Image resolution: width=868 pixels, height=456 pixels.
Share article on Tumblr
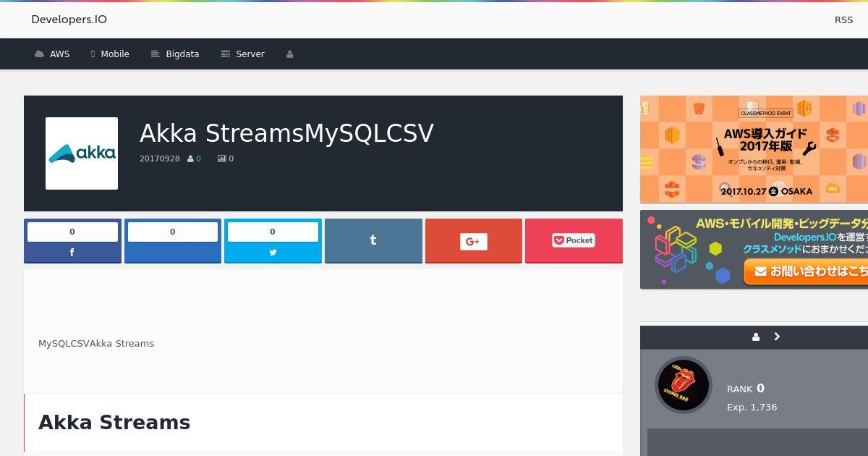point(373,241)
